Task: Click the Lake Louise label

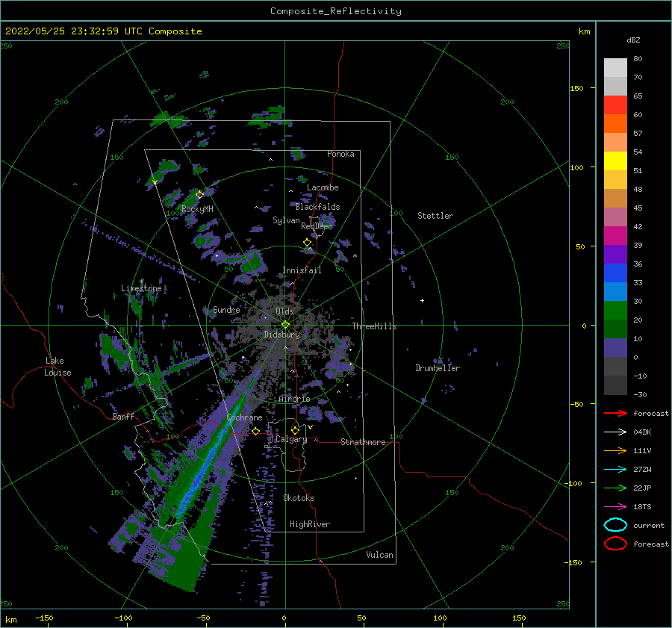Action: click(57, 367)
